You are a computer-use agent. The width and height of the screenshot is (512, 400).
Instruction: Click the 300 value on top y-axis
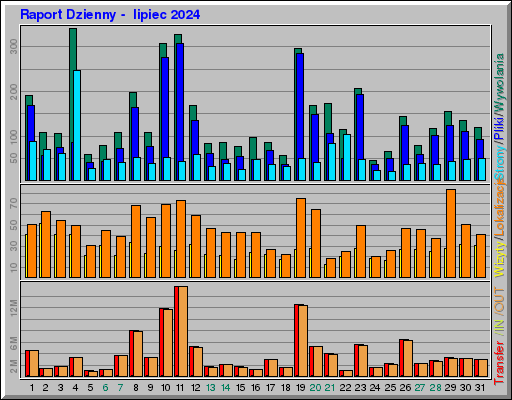pyautogui.click(x=14, y=46)
